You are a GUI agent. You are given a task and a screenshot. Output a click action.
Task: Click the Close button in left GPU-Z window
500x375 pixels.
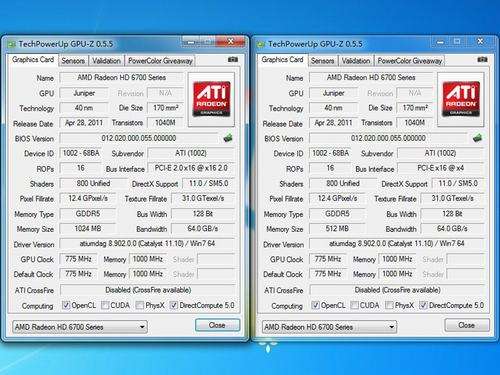217,325
